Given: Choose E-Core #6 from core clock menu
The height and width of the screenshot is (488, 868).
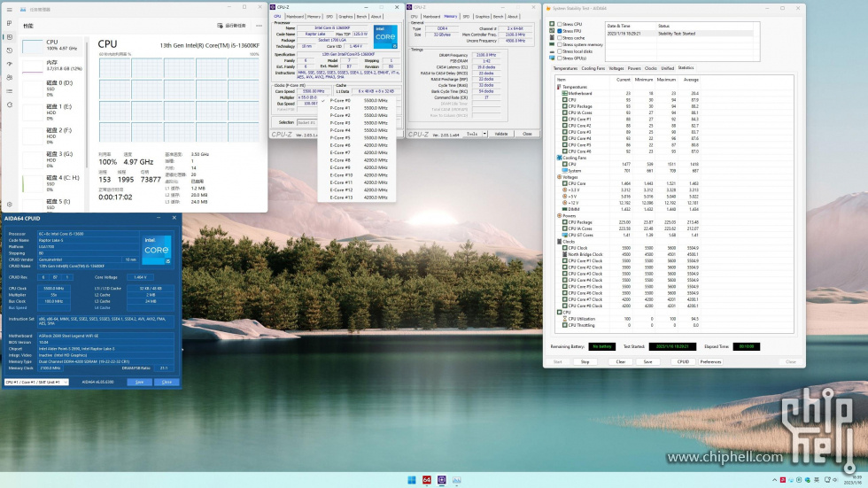Looking at the screenshot, I should click(x=357, y=145).
